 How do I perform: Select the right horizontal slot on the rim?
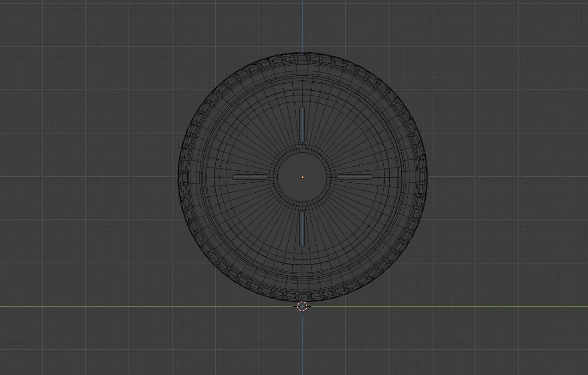pos(354,177)
